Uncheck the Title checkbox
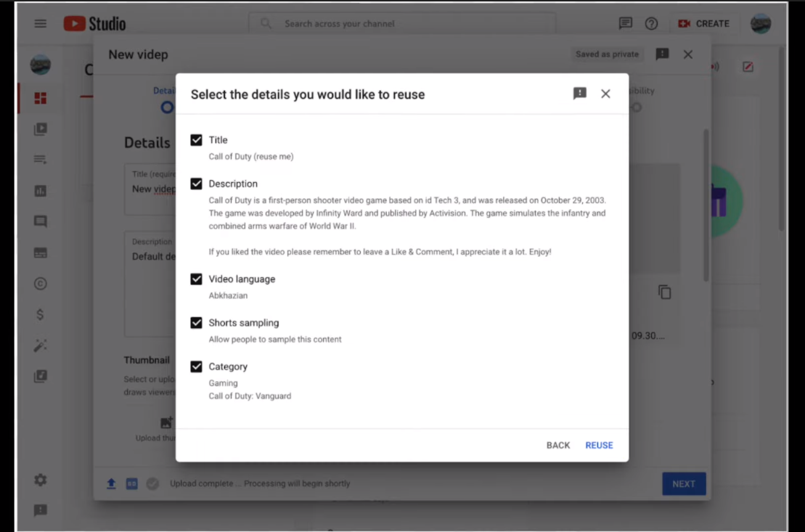This screenshot has height=532, width=805. (196, 140)
